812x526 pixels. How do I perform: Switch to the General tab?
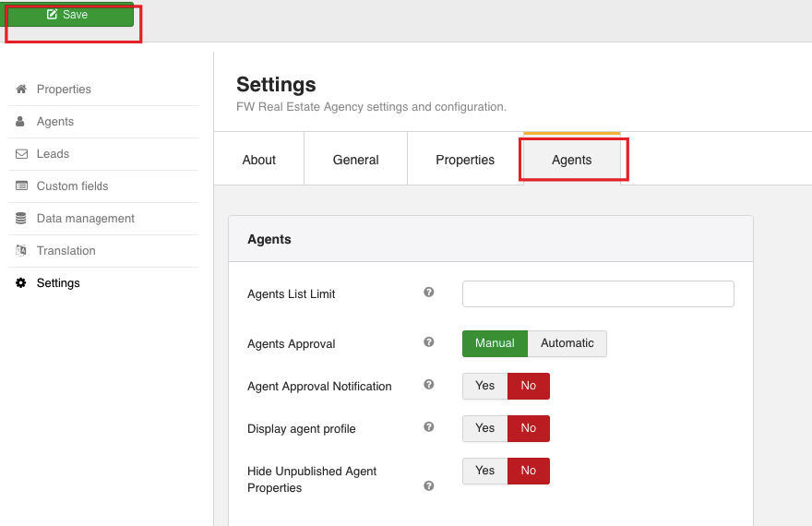[x=355, y=160]
